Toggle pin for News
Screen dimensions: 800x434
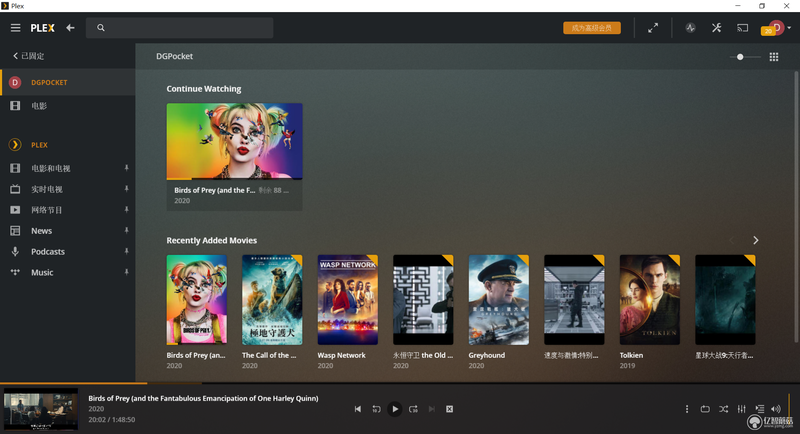pos(127,231)
